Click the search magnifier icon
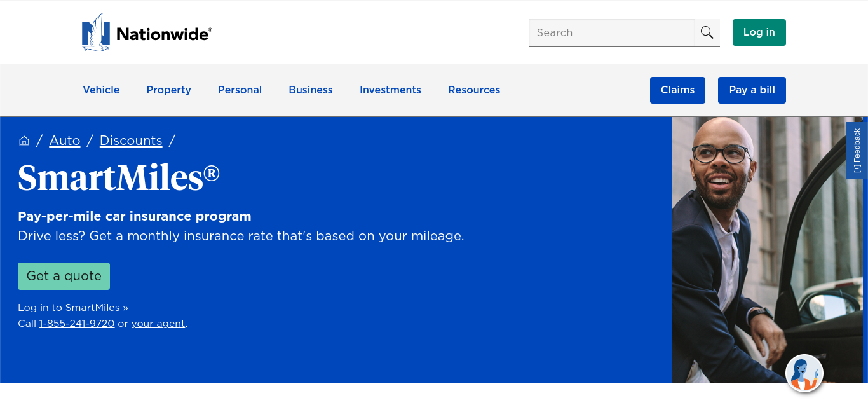 pos(707,32)
